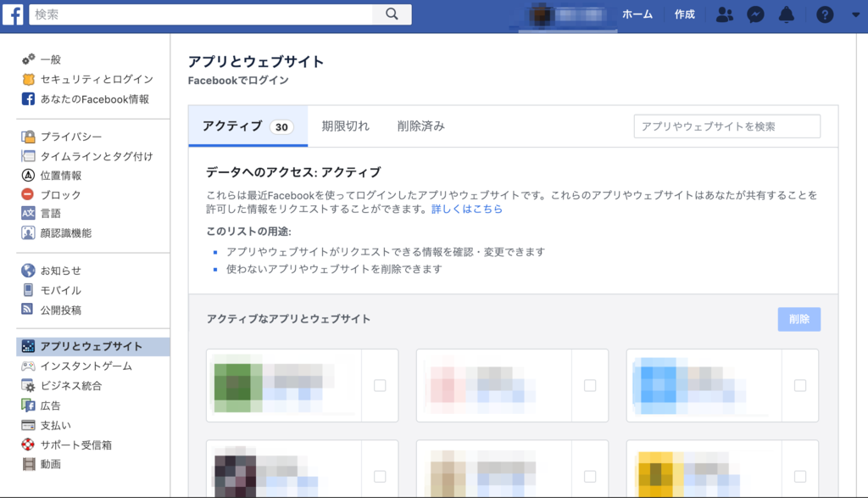Expand the account dropdown arrow
Screen dimensions: 868x498
856,15
